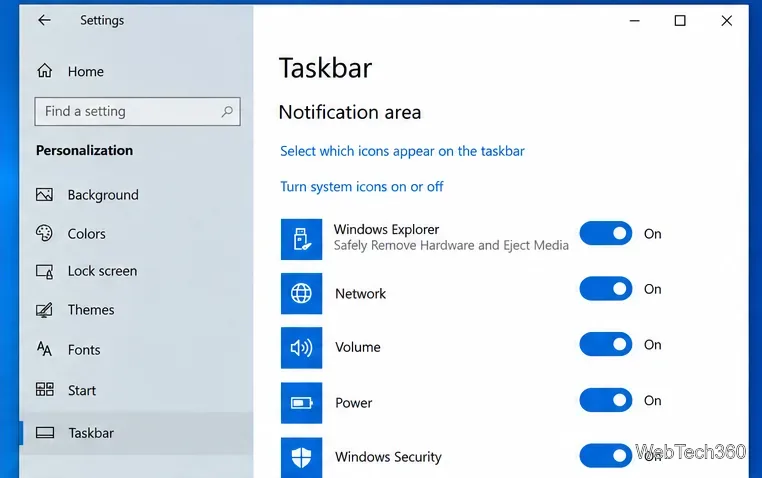Click the Network globe icon tile

tap(301, 293)
